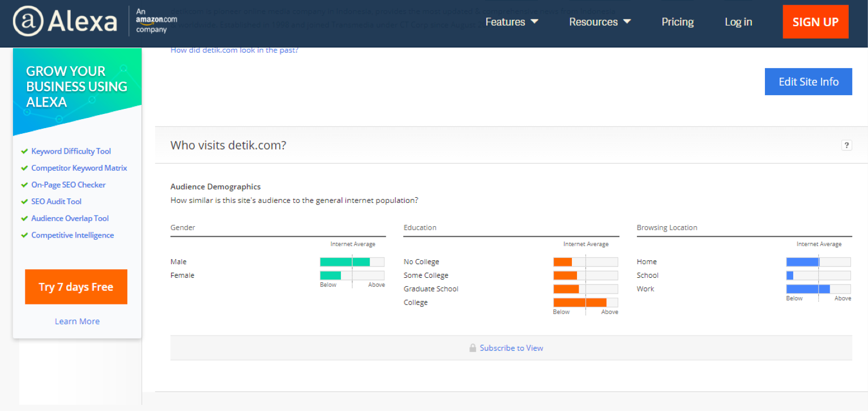
Task: Click the Graduate School education bar
Action: [x=585, y=289]
